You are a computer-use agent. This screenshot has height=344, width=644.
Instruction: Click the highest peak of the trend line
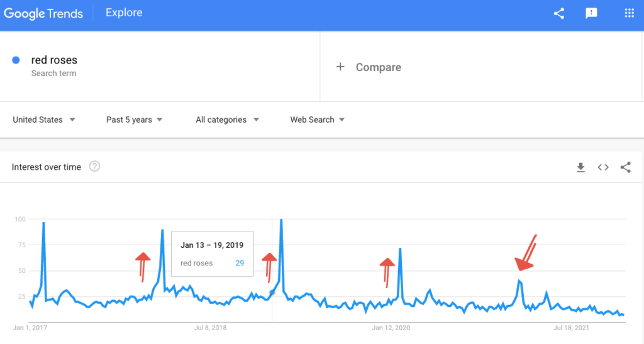tap(280, 220)
